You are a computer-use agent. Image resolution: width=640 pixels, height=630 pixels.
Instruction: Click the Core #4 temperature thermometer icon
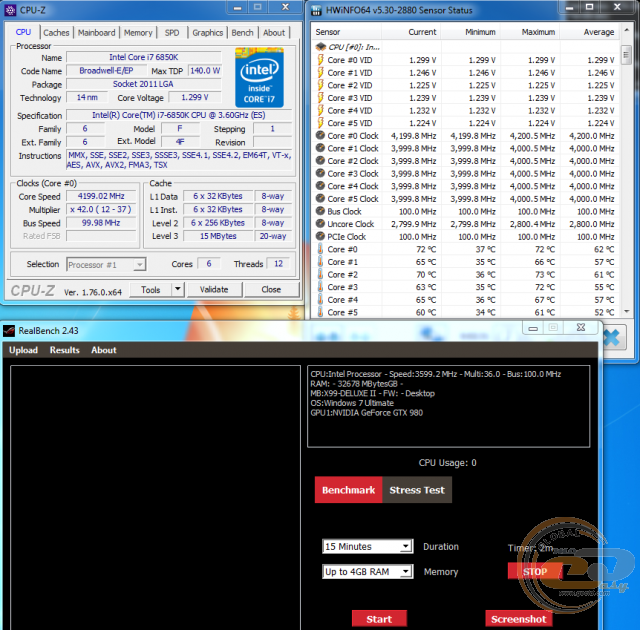[320, 299]
